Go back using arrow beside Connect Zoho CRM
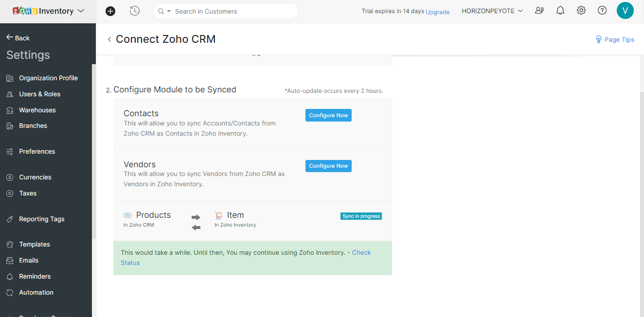 (x=109, y=39)
